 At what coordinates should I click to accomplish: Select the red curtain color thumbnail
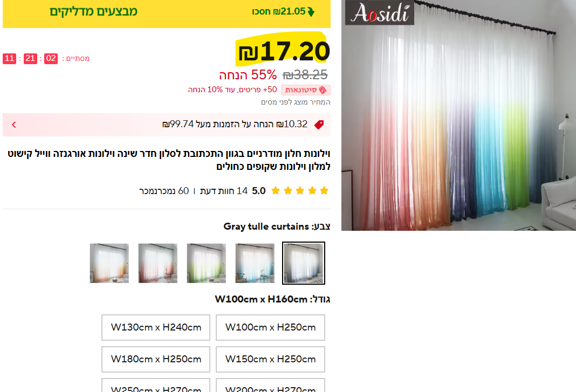point(158,263)
